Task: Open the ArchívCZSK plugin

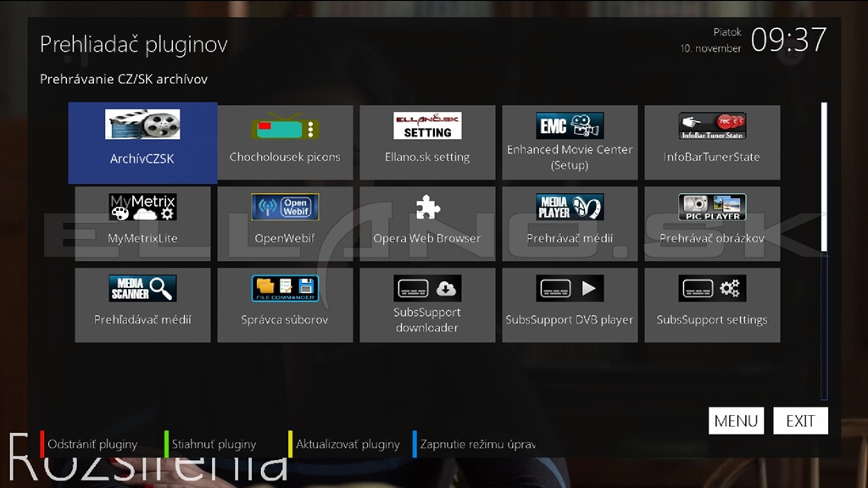Action: (142, 142)
